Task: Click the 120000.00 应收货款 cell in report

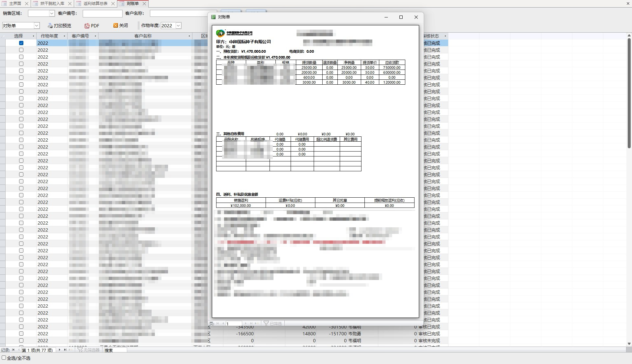Action: point(392,82)
